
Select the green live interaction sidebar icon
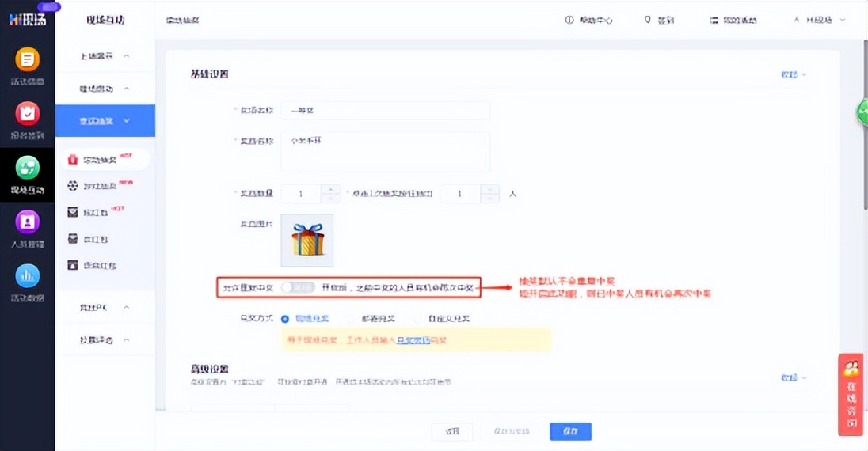coord(27,168)
